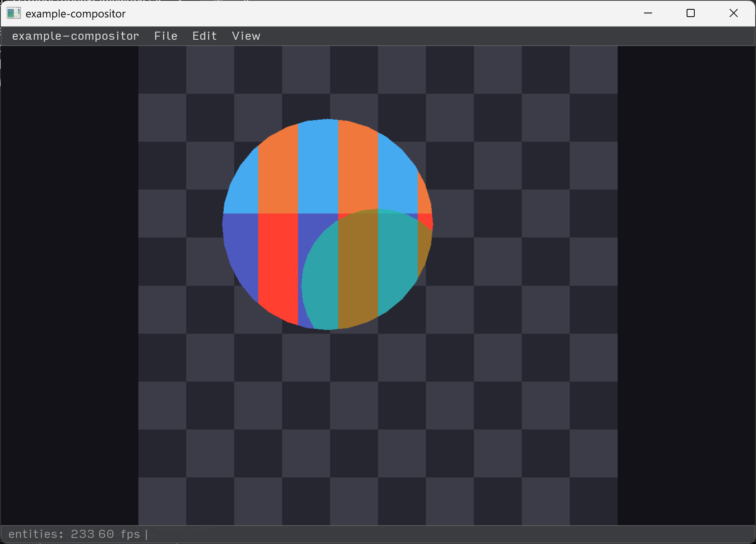Open the View menu
Screen dimensions: 756x544
pos(246,36)
